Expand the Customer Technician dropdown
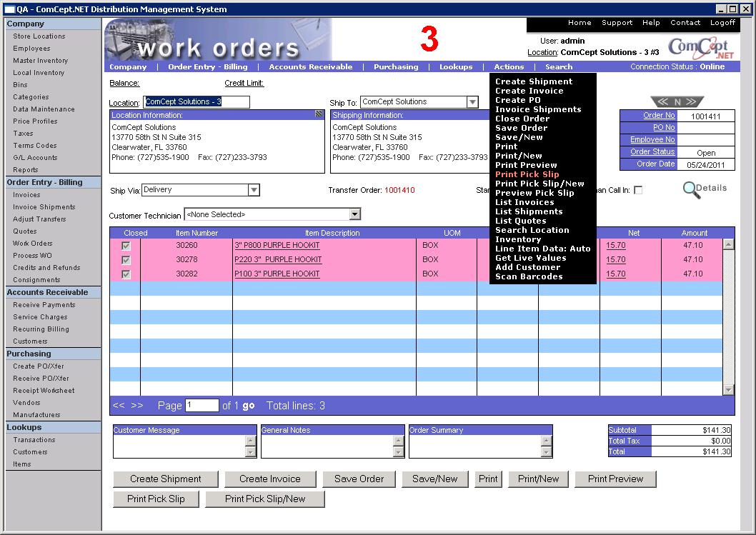This screenshot has width=756, height=535. [355, 214]
